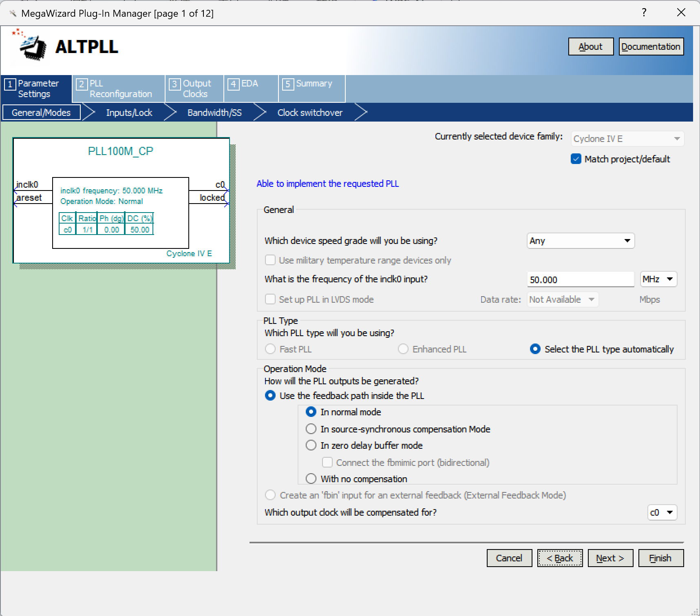Click the 50.00 duty cycle table cell

pos(140,230)
